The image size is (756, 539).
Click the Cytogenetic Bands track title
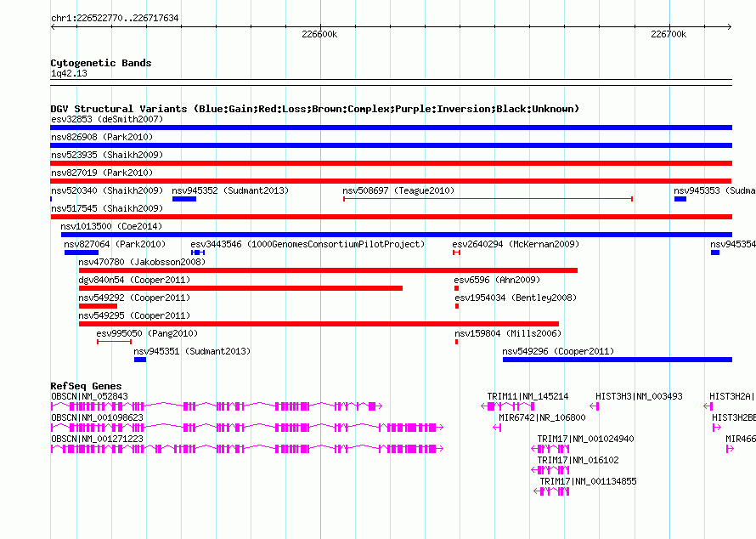point(101,63)
